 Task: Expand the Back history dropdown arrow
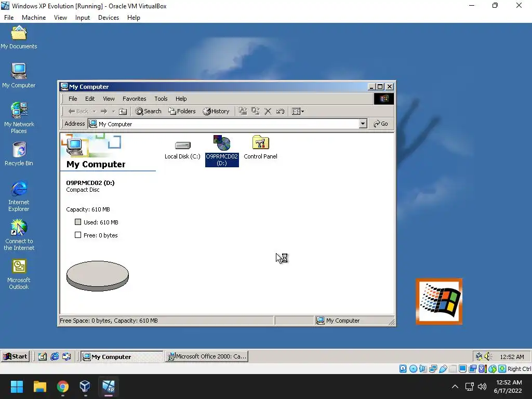pos(95,111)
